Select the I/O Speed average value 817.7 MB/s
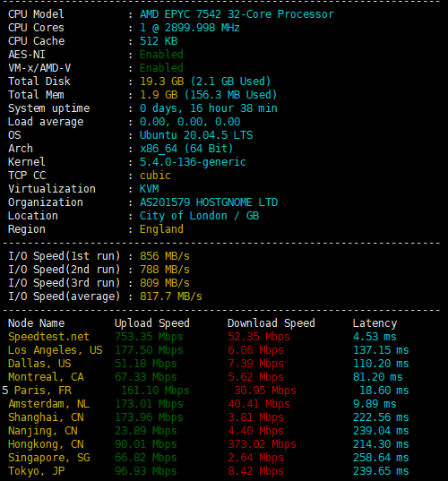 pyautogui.click(x=171, y=296)
